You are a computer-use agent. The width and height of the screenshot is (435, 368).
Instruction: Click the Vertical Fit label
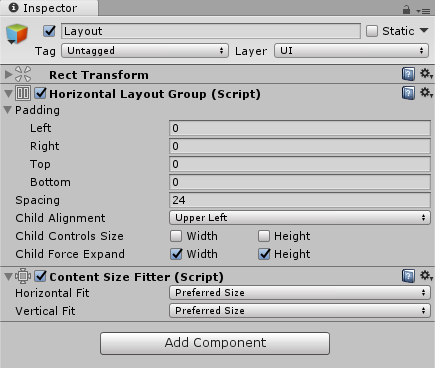point(45,311)
